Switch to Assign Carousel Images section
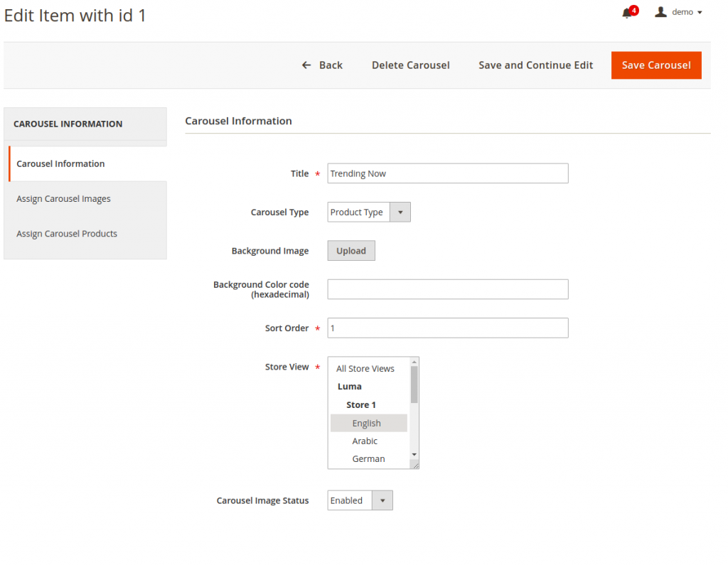Image resolution: width=728 pixels, height=565 pixels. [63, 198]
